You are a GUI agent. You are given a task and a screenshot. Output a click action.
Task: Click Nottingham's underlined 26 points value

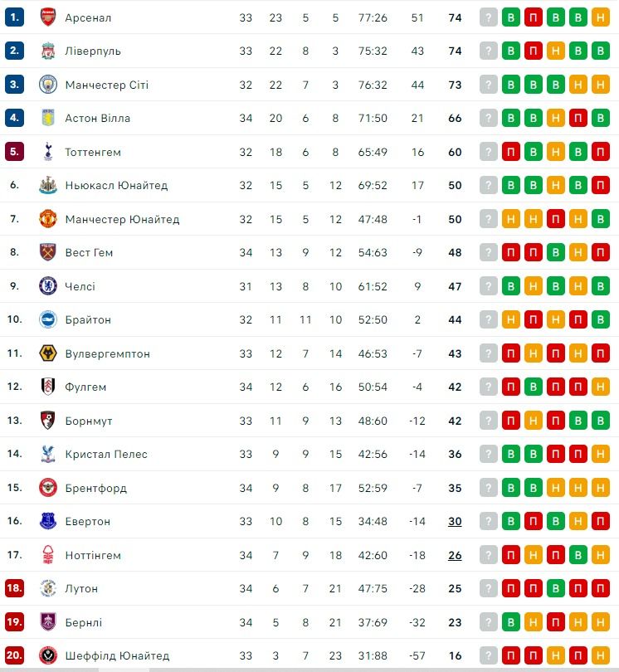tap(455, 555)
